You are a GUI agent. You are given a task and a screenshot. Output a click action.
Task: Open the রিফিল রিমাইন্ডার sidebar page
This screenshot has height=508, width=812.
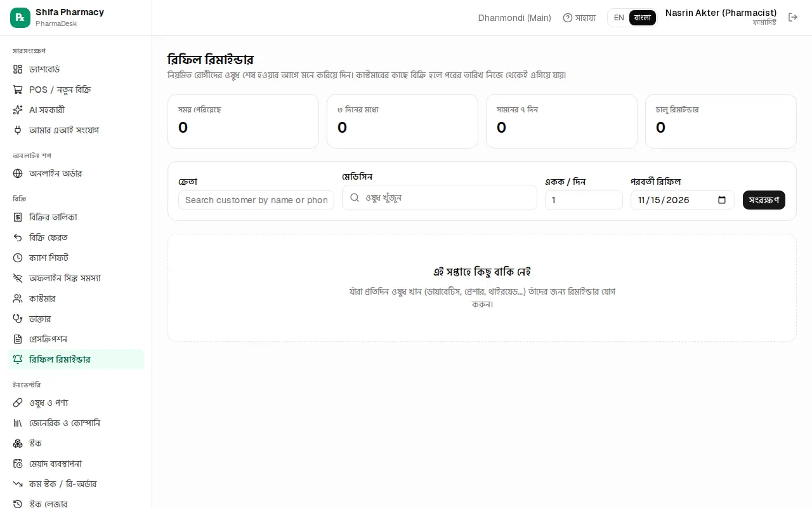pos(76,359)
